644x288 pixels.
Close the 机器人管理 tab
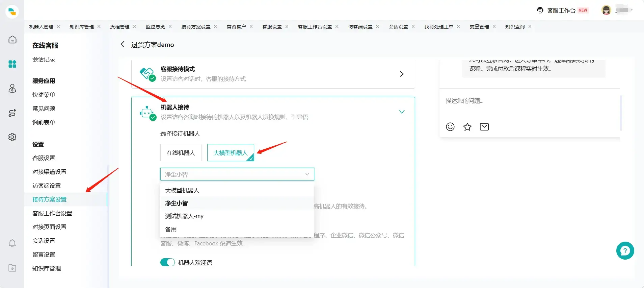tap(58, 26)
